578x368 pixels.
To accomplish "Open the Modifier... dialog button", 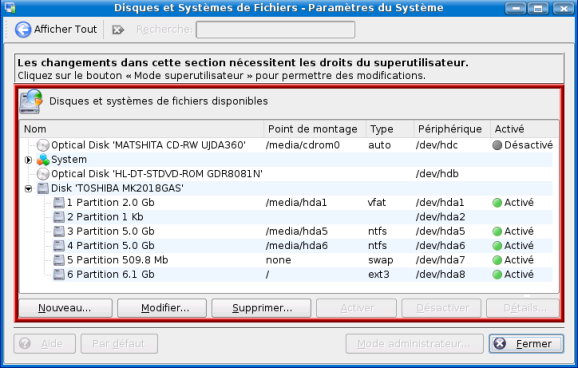I will click(162, 308).
